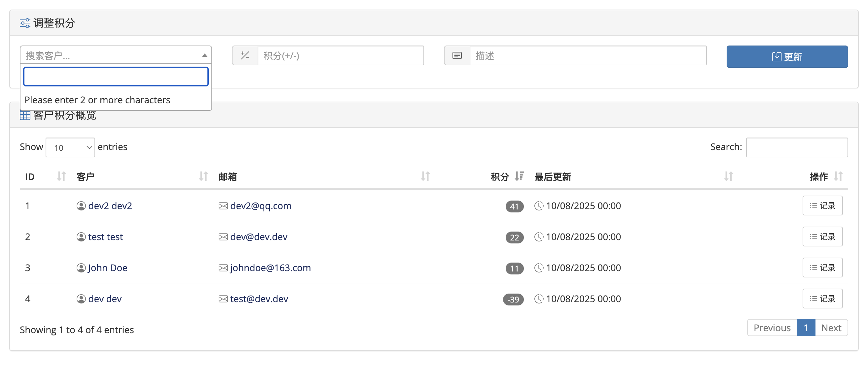The height and width of the screenshot is (380, 868).
Task: Click the description text icon
Action: click(x=456, y=55)
